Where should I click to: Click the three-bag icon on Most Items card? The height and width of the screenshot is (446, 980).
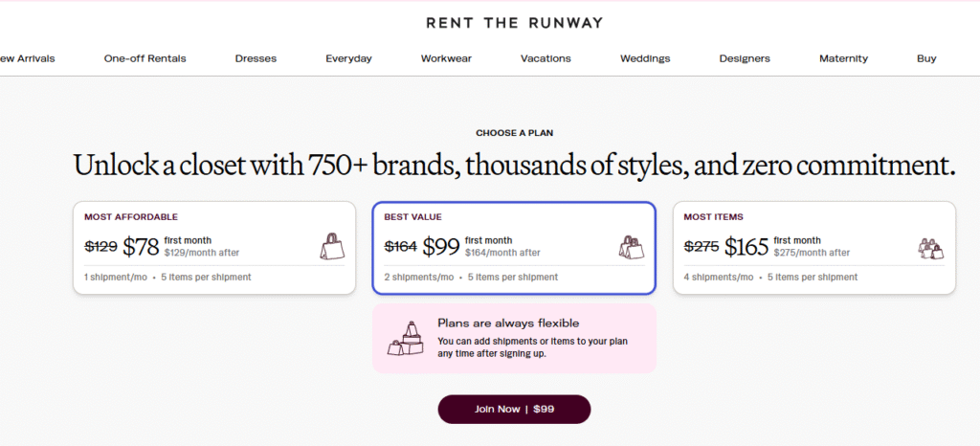pyautogui.click(x=930, y=248)
